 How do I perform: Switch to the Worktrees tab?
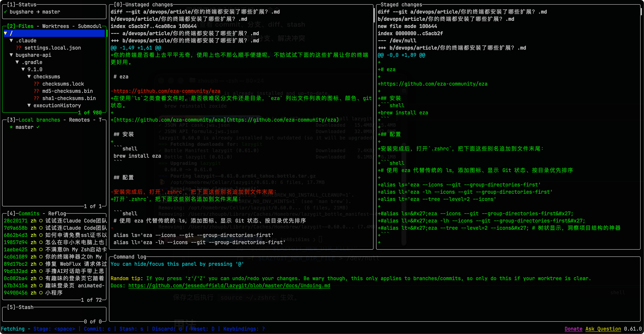click(x=56, y=26)
